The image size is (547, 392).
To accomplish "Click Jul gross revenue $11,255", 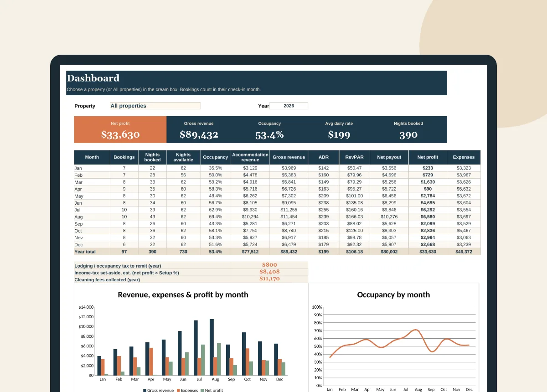I will point(289,210).
